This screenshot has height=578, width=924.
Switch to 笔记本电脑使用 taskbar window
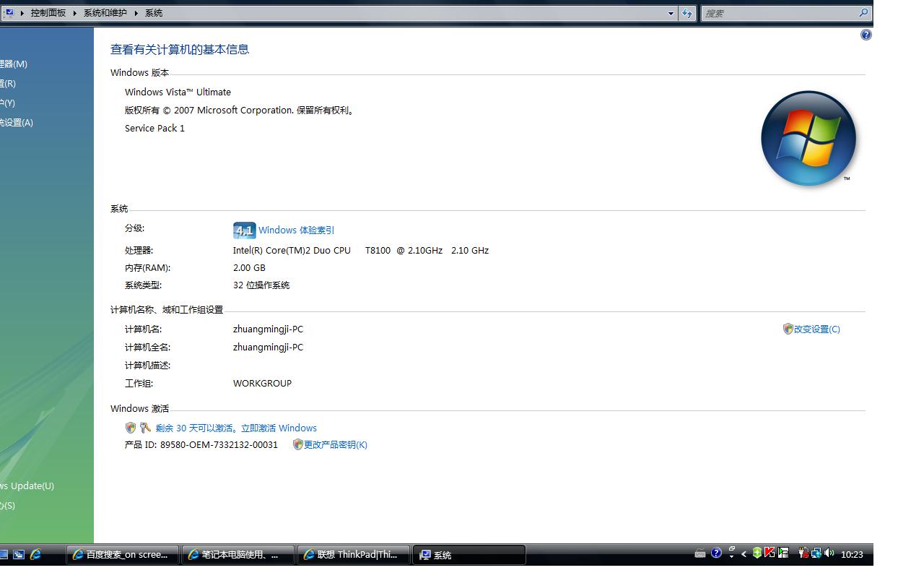coord(237,554)
